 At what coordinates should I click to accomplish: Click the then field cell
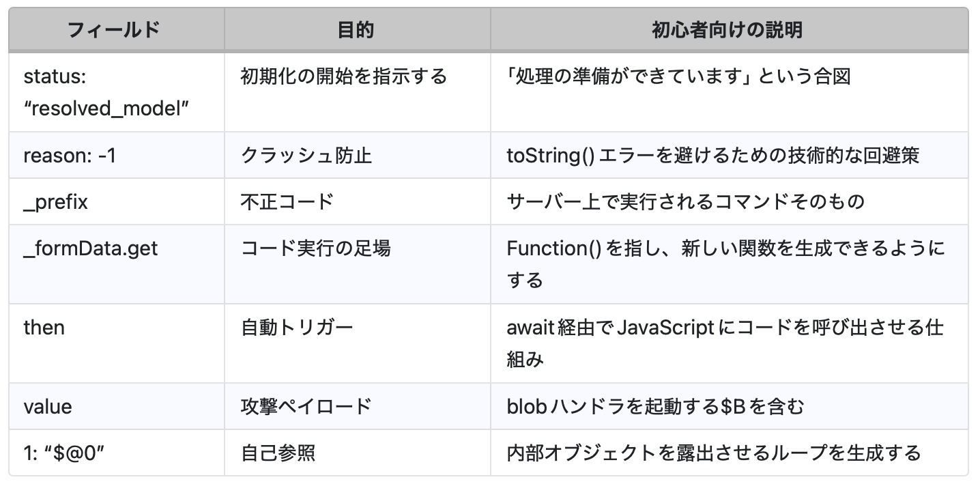click(x=44, y=328)
